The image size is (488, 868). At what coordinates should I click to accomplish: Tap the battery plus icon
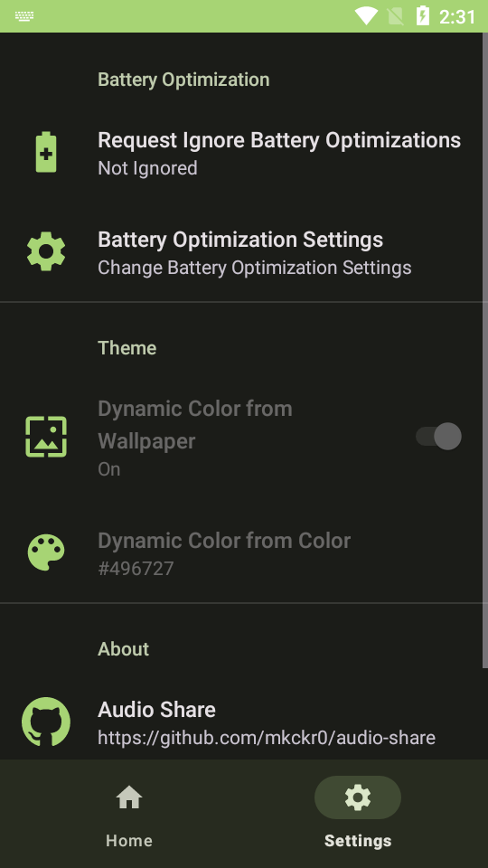[x=46, y=152]
